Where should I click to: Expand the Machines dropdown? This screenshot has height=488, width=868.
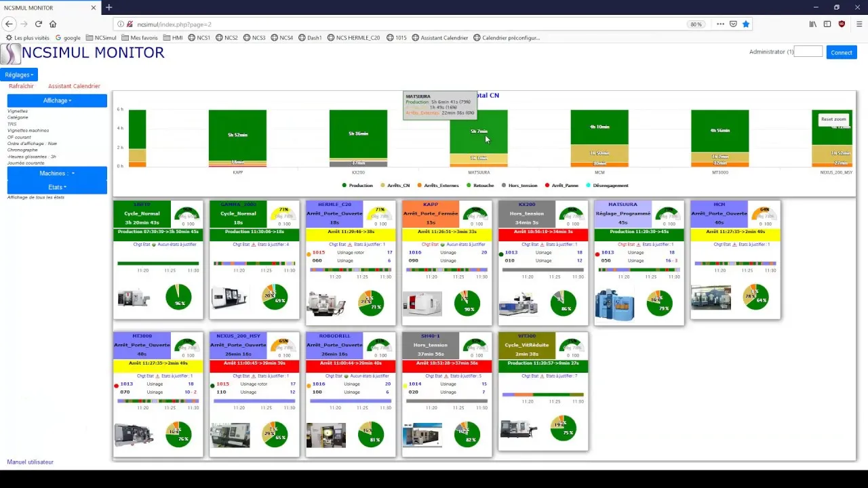click(57, 174)
